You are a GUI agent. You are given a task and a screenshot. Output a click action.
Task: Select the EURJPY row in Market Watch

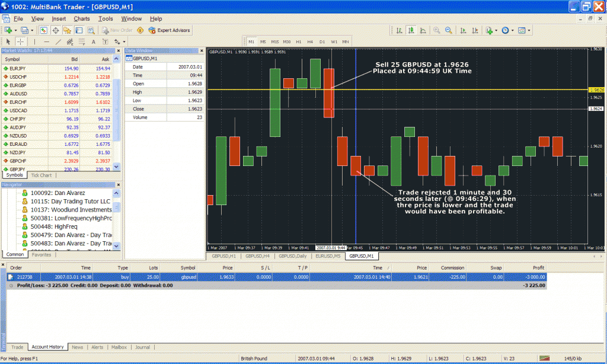(x=57, y=69)
